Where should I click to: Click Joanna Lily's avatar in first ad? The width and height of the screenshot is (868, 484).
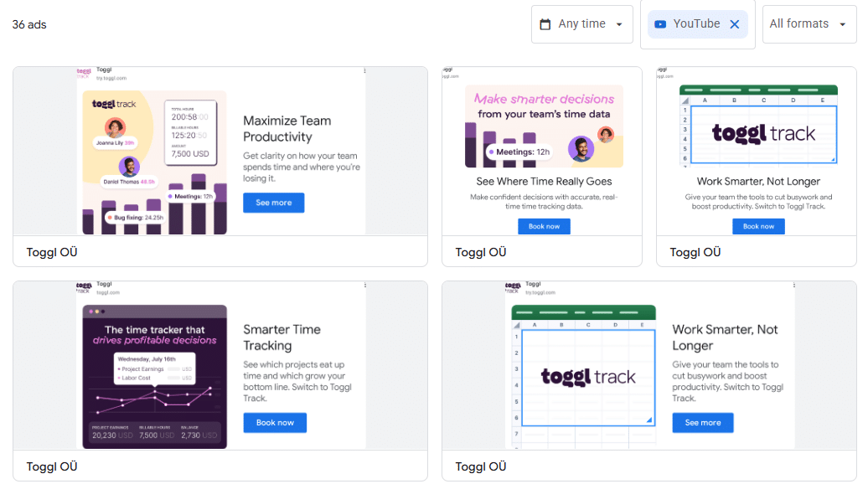tap(116, 127)
